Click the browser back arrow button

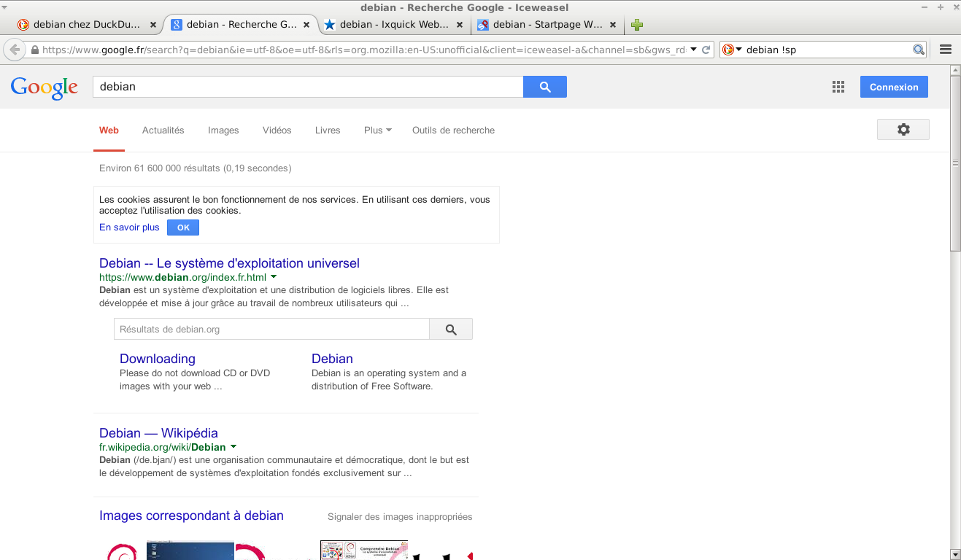click(x=14, y=50)
